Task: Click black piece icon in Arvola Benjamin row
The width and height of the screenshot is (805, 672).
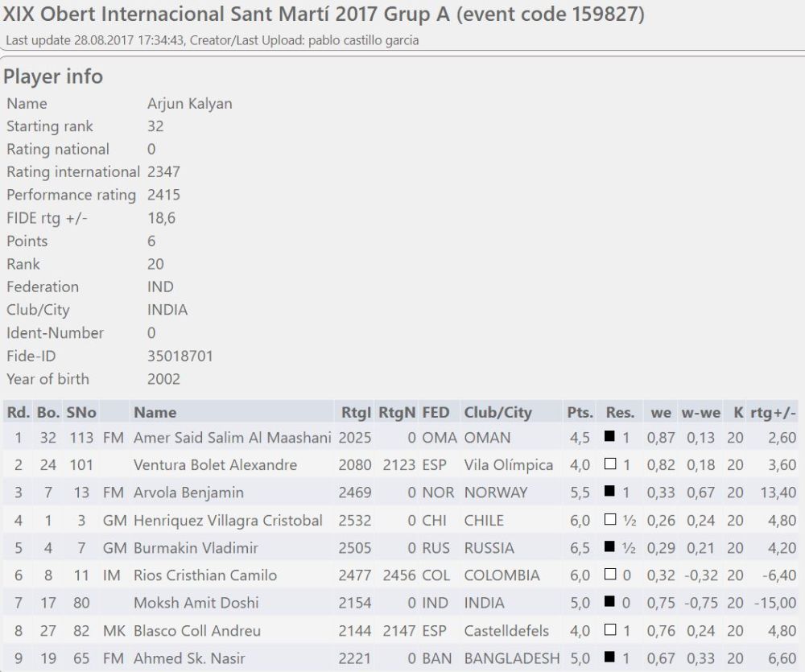Action: (610, 493)
